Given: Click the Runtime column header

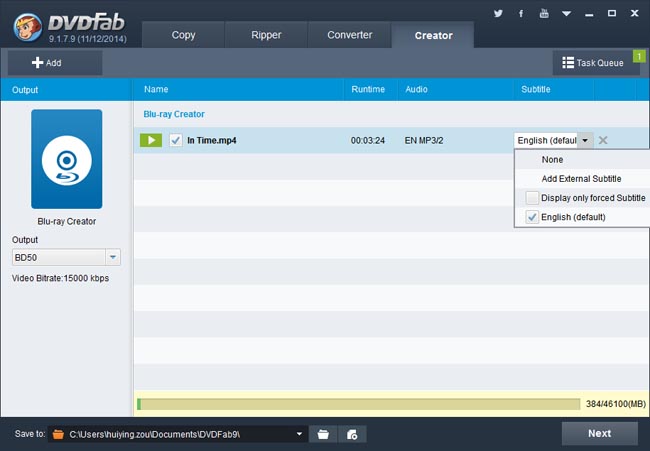Looking at the screenshot, I should tap(368, 90).
